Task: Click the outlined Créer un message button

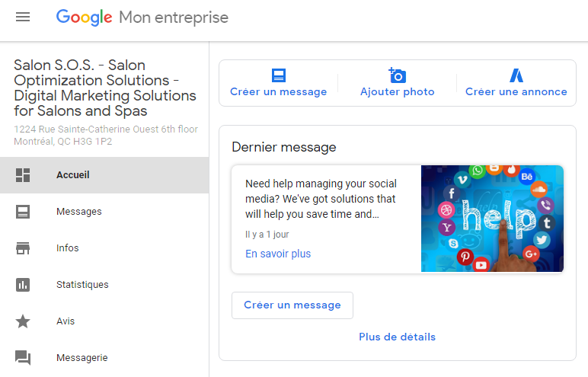Action: point(292,305)
